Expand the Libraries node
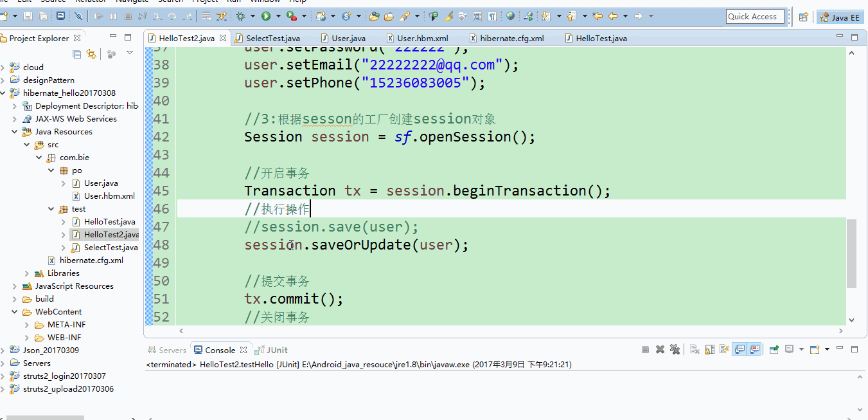The image size is (868, 420). (x=27, y=273)
